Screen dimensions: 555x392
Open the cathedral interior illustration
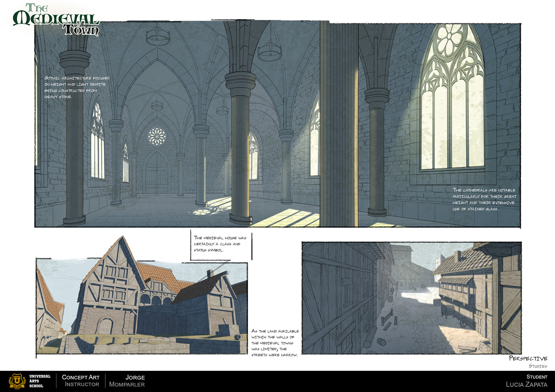point(277,125)
